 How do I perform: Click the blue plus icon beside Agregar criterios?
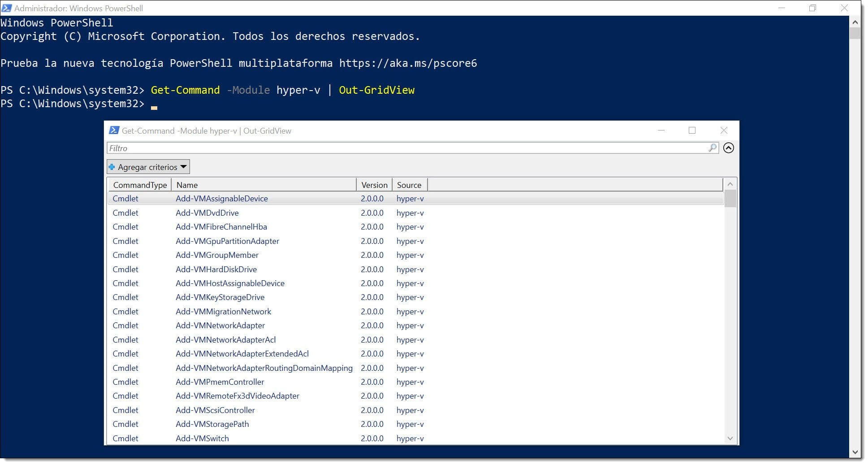click(x=112, y=167)
